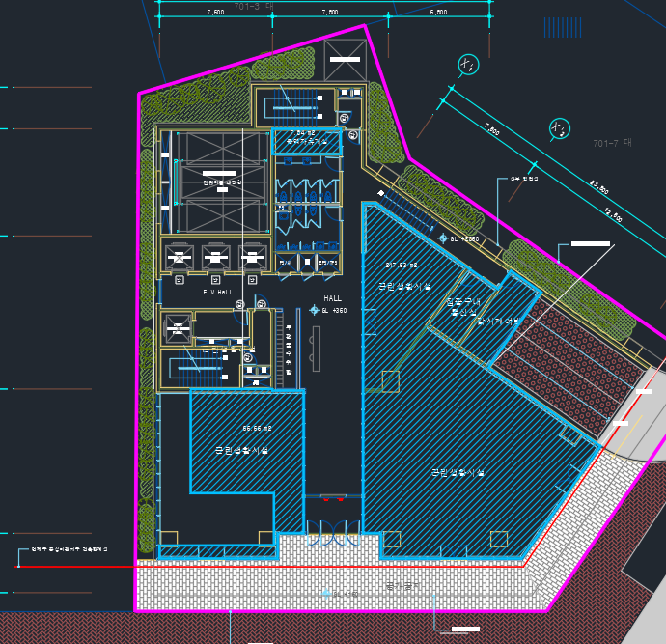Viewport: 666px width, 644px height.
Task: Click the 247.63 m2 area label
Action: 401,265
